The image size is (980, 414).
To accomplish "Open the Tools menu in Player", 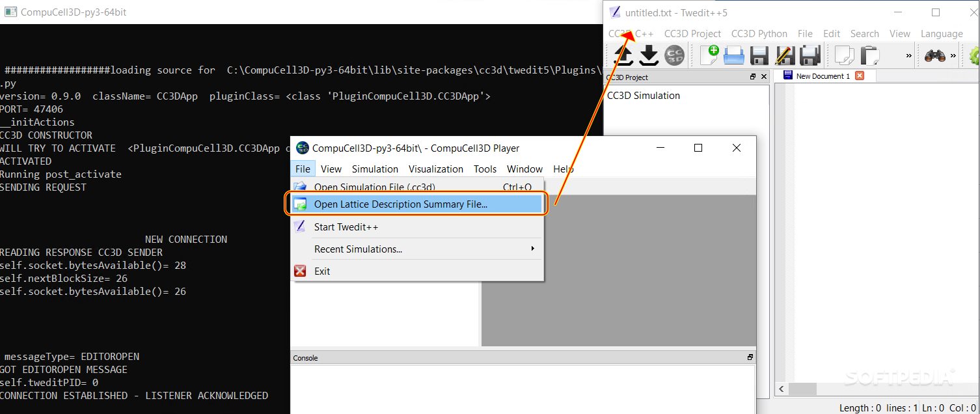I will point(485,169).
